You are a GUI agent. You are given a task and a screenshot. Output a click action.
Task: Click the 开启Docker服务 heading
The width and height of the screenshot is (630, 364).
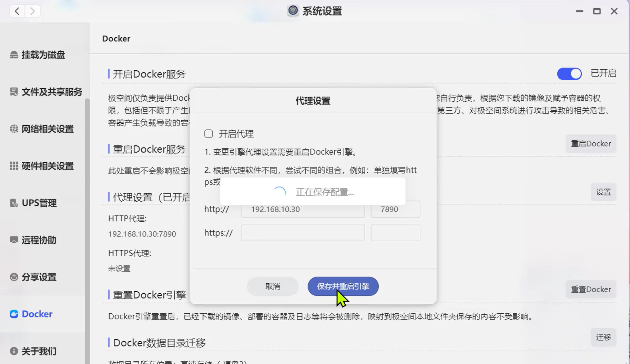point(149,74)
